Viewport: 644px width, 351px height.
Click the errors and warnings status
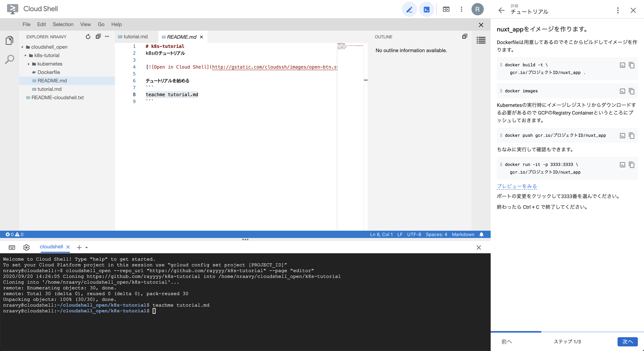point(15,234)
